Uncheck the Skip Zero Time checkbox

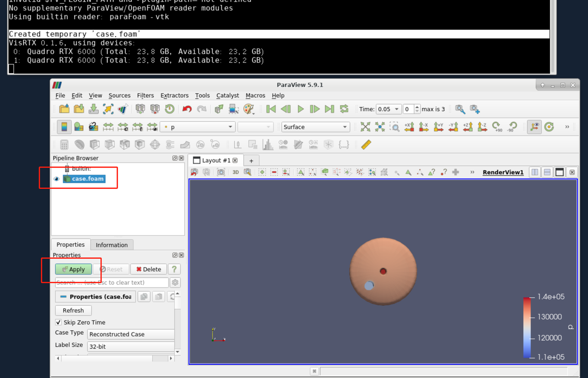coord(58,322)
